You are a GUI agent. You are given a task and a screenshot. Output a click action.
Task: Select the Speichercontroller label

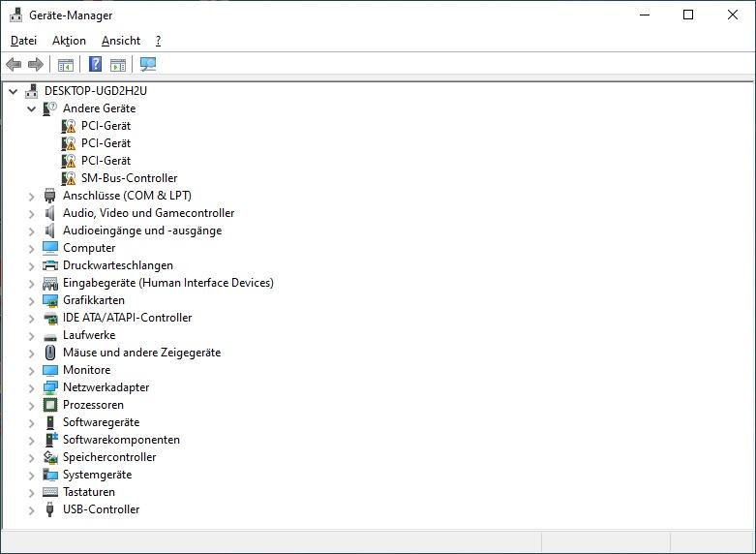point(109,457)
